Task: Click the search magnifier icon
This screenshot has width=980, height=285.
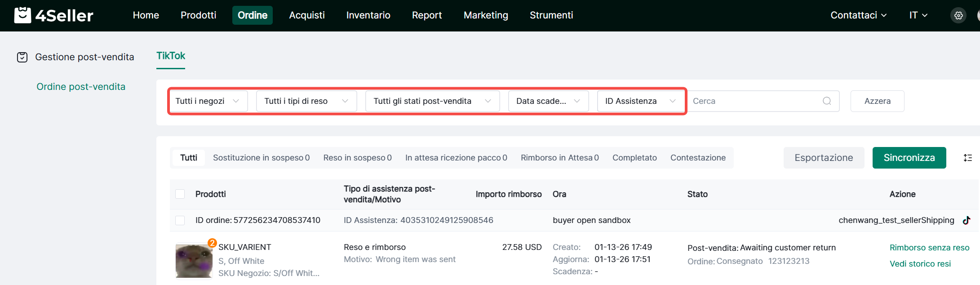Action: 826,101
